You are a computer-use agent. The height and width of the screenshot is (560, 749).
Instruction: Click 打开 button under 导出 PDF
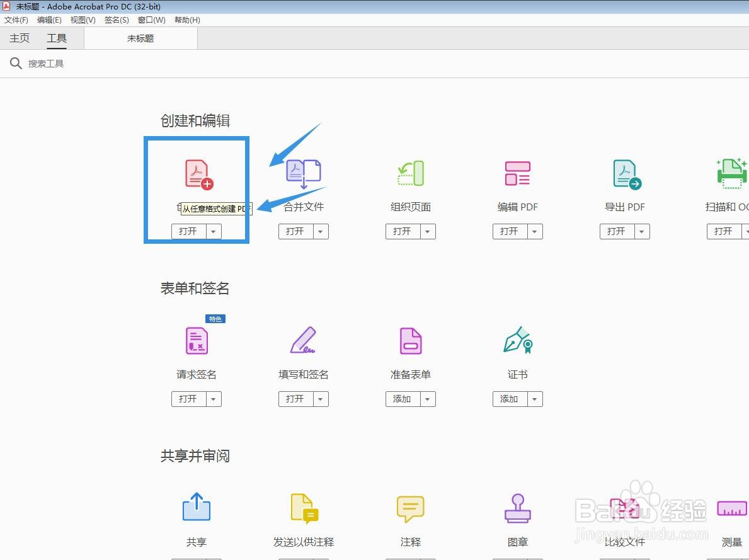pos(617,231)
